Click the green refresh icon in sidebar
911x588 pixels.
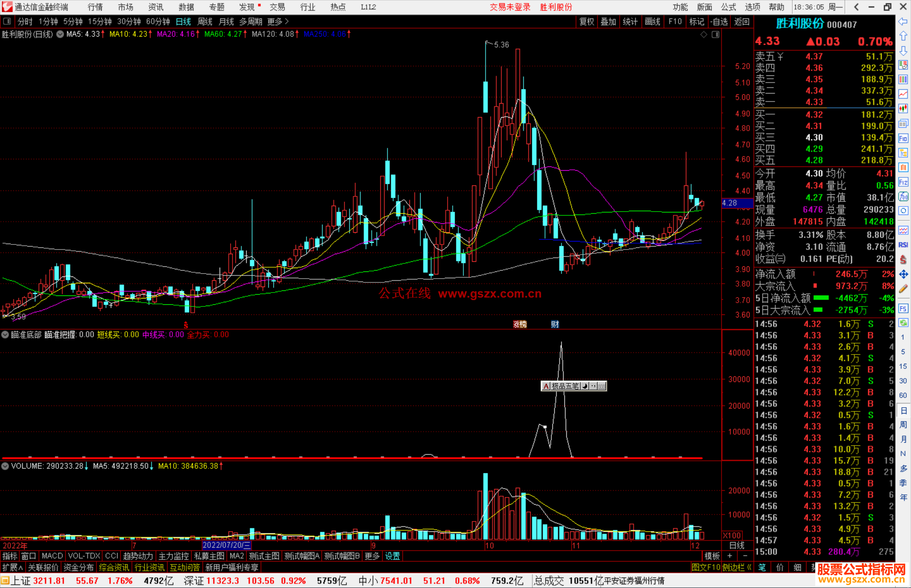coord(903,323)
